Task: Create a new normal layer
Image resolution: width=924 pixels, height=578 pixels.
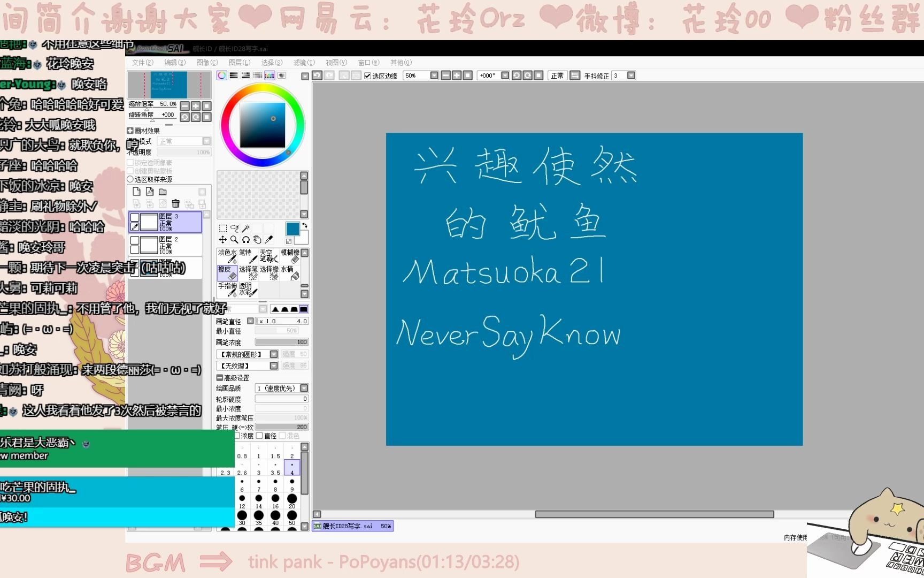Action: point(136,192)
